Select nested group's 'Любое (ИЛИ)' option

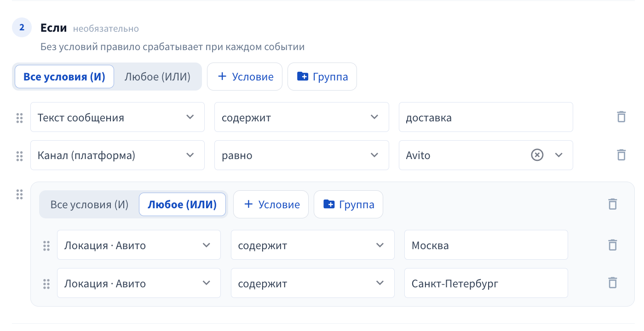[x=182, y=204]
